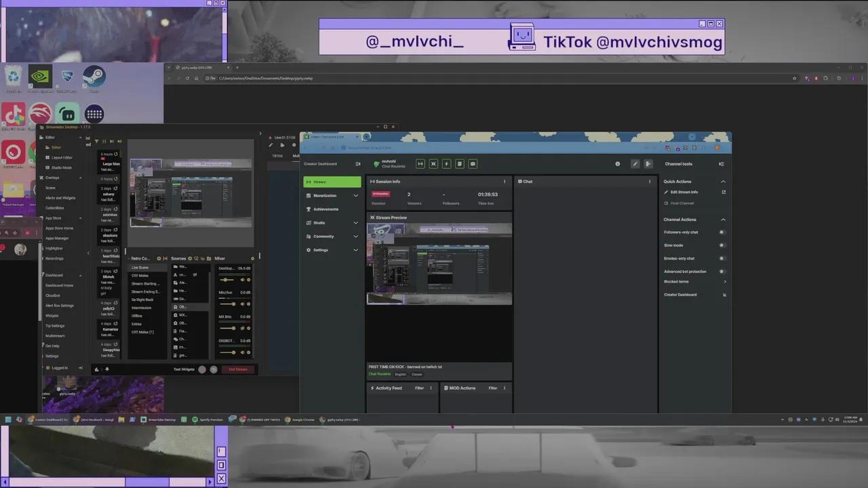Click the filter icon in Streamlabs events feed

[96, 141]
